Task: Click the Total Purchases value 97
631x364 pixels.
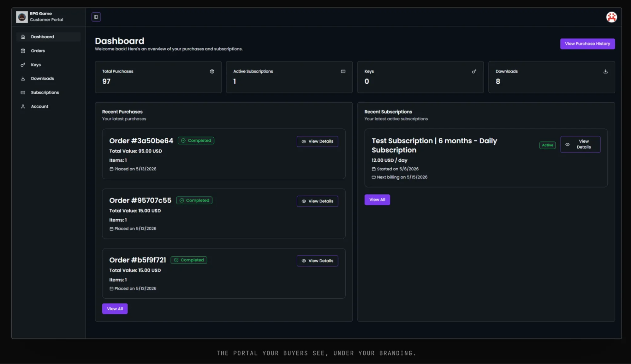Action: 106,81
